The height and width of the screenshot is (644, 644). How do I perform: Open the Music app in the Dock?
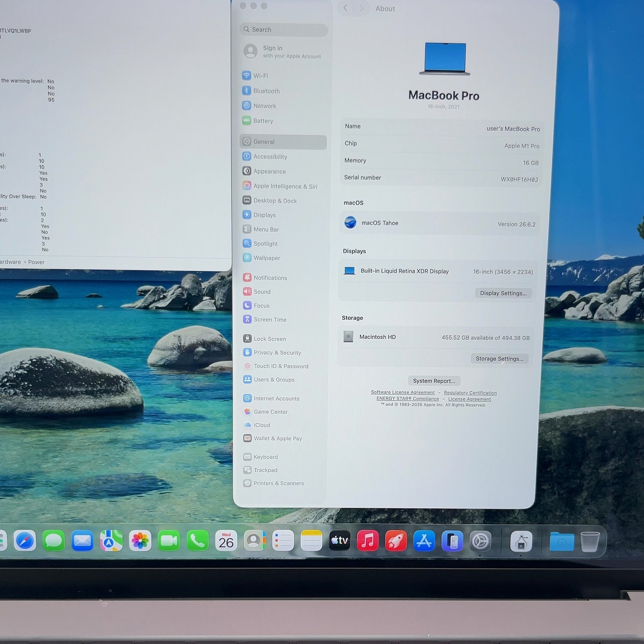coord(368,541)
